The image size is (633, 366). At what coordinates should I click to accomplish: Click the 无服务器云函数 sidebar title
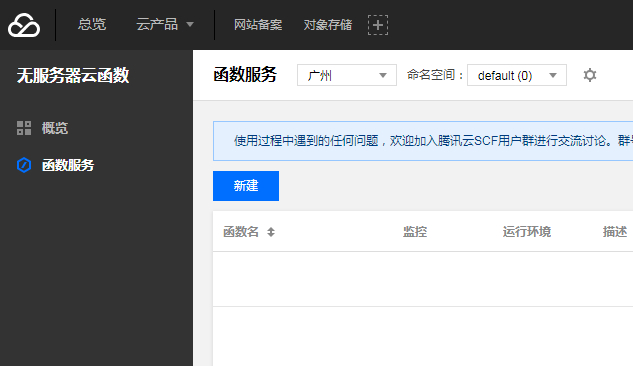pos(73,75)
